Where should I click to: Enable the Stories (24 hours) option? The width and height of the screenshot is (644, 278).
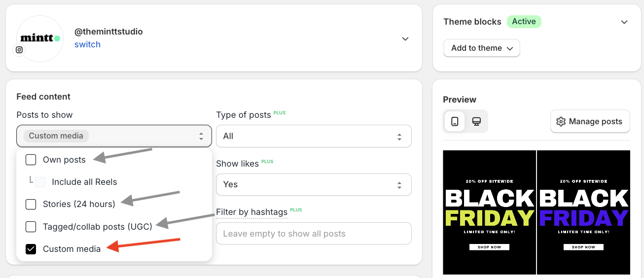[31, 204]
